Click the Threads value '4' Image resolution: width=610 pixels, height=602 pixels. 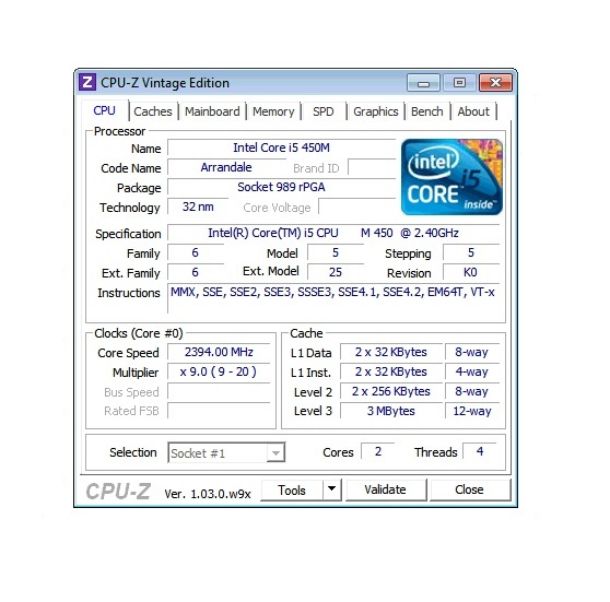480,451
